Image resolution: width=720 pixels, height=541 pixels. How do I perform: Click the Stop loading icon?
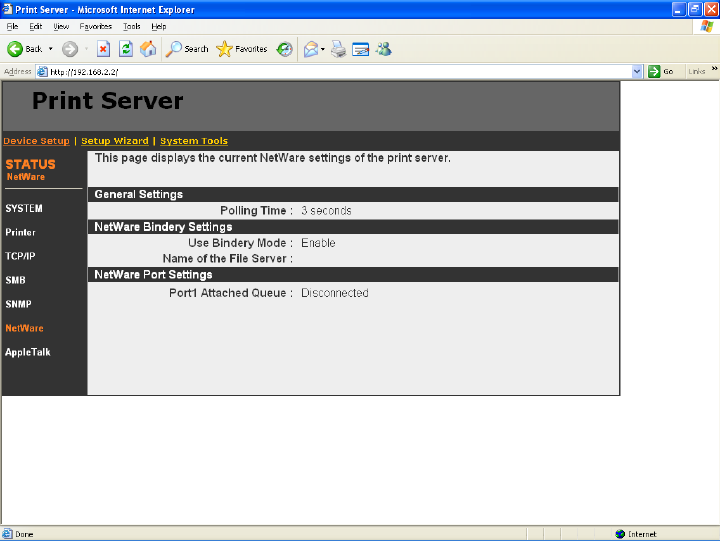103,49
